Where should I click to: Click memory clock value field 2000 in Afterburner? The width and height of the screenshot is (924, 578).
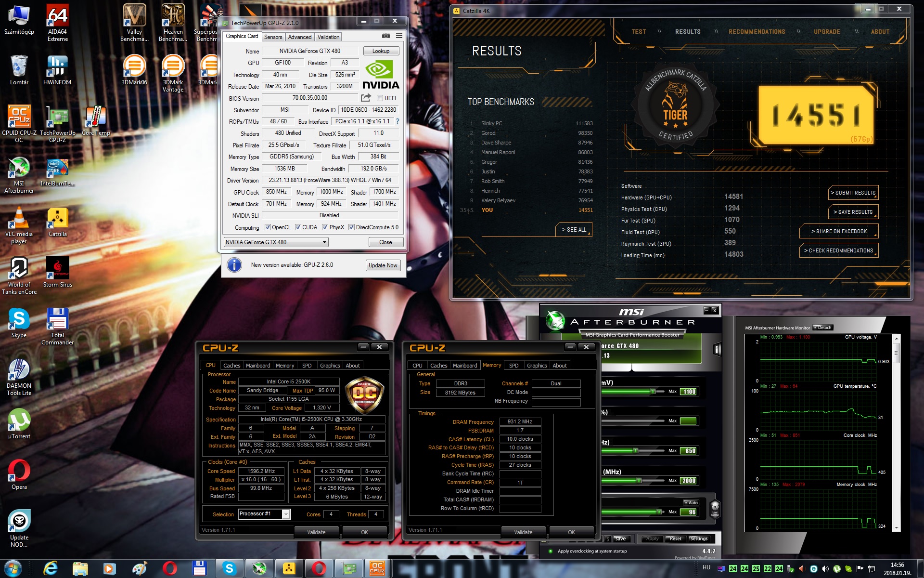tap(688, 481)
